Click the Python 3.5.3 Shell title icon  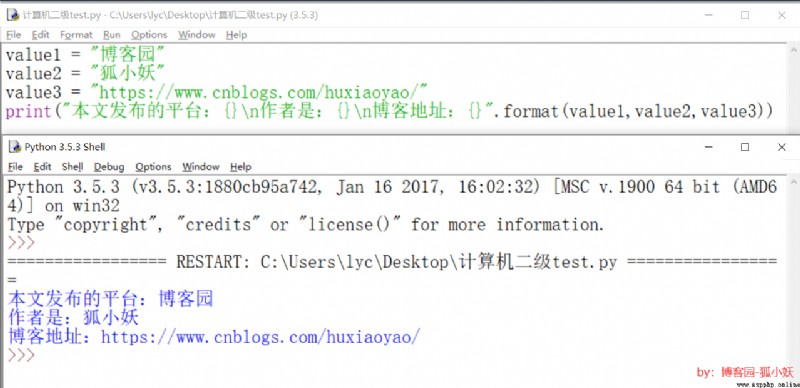[15, 147]
